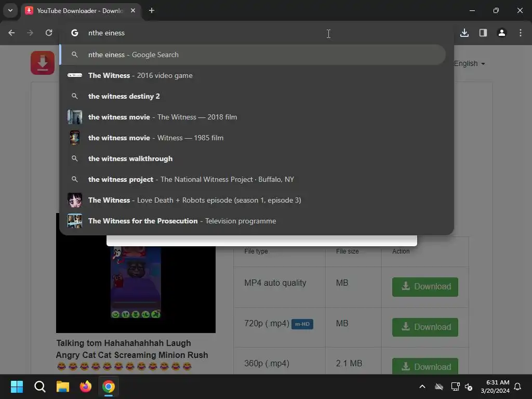Click the 1985 Witness film poster thumbnail
Screen dimensions: 532x399
pos(75,138)
